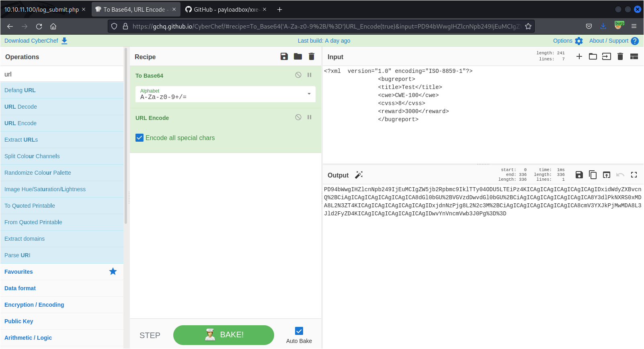Toggle Encode all special chars checkbox
644x349 pixels.
139,138
